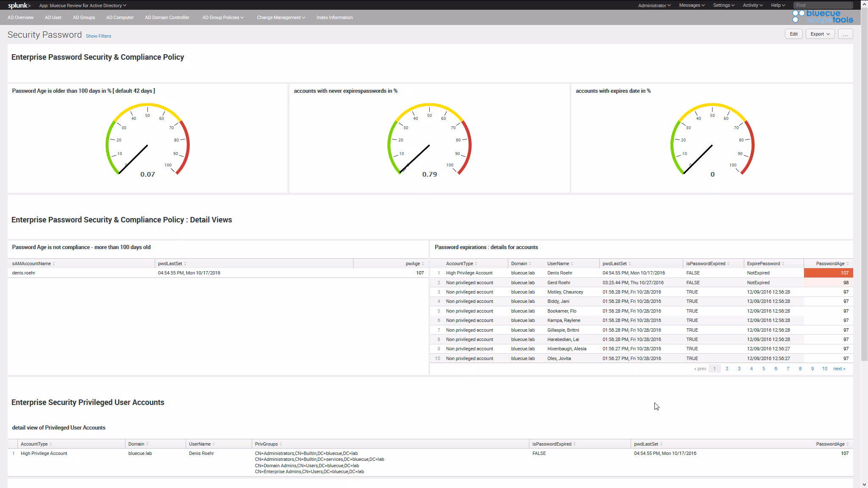This screenshot has width=868, height=488.
Task: Expand the Export dropdown
Action: [x=820, y=34]
